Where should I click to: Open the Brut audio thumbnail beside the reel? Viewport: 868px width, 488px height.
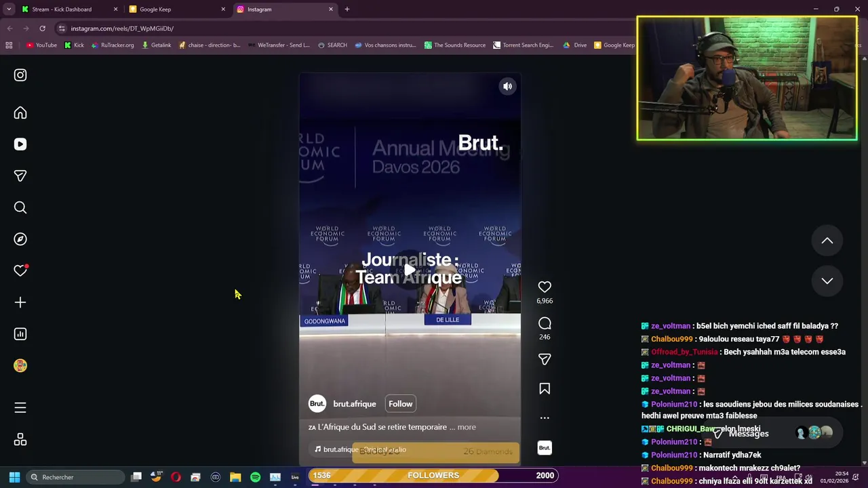point(545,448)
